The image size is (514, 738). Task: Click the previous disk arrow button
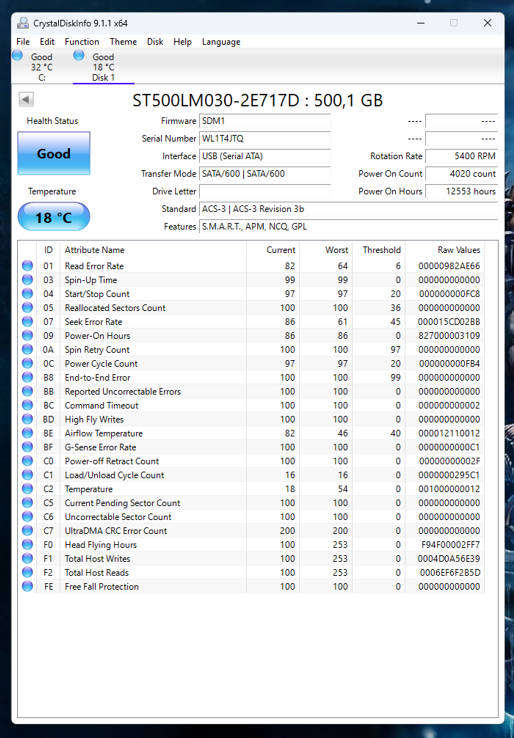(x=26, y=99)
